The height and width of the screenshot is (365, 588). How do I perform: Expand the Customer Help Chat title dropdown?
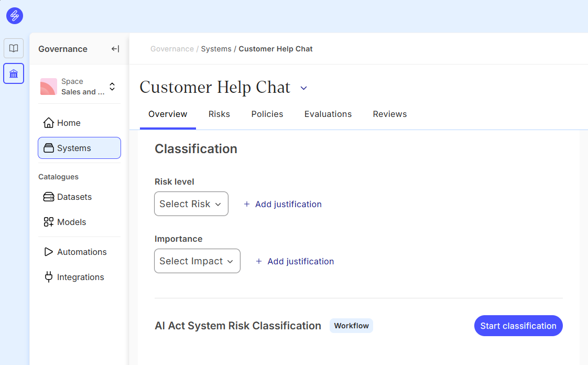[303, 88]
